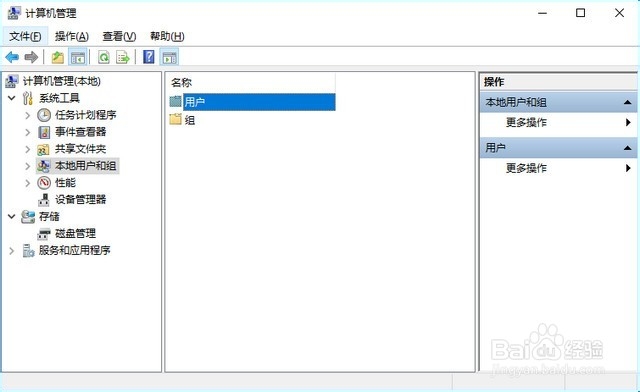640x392 pixels.
Task: Open 更多操作 submenu arrow under 用户
Action: 628,168
